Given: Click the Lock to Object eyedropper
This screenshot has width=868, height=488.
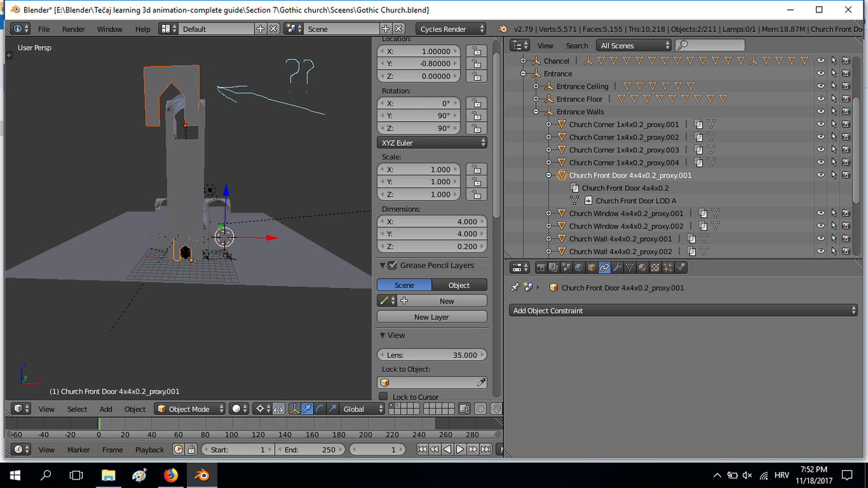Looking at the screenshot, I should coord(481,382).
